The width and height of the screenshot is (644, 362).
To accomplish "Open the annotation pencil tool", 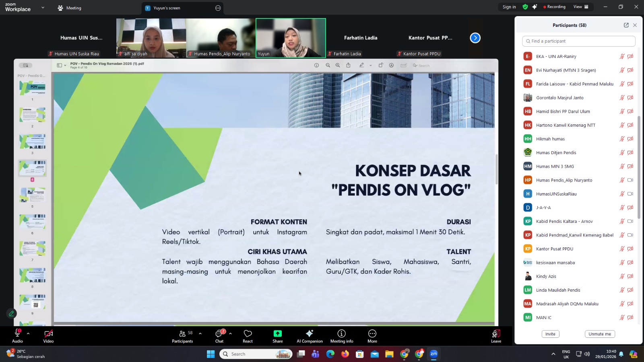I will tap(11, 313).
